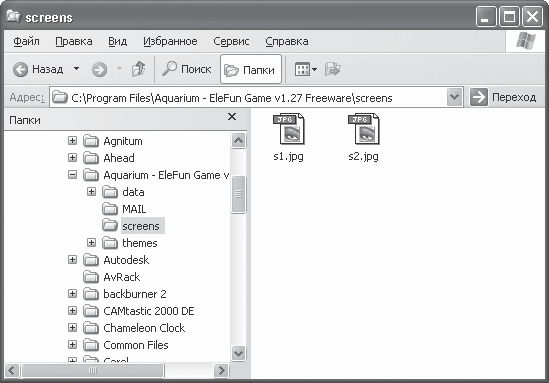Select the themes folder icon
549x383 pixels.
[x=110, y=243]
